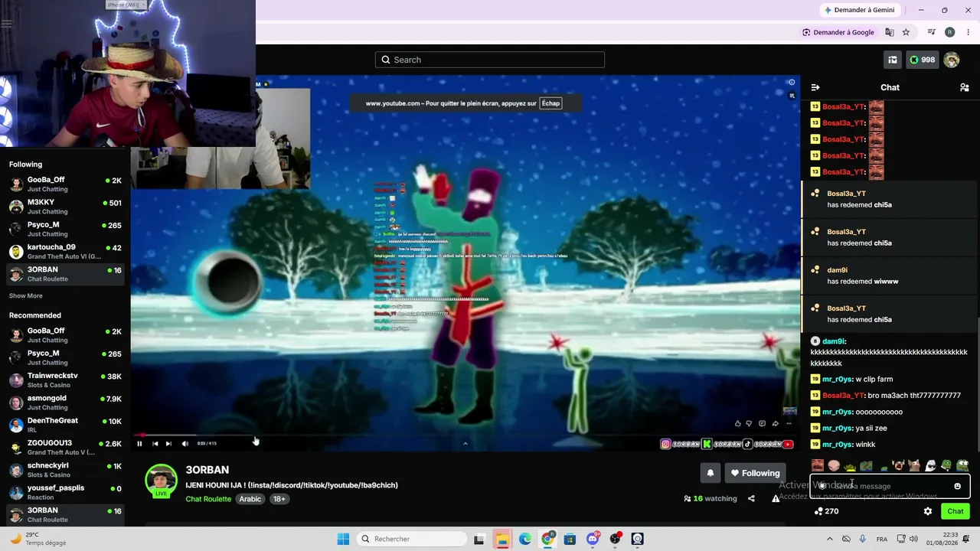This screenshot has height=551, width=980.
Task: Open DeenTheGreat in Recommended list
Action: coord(65,425)
